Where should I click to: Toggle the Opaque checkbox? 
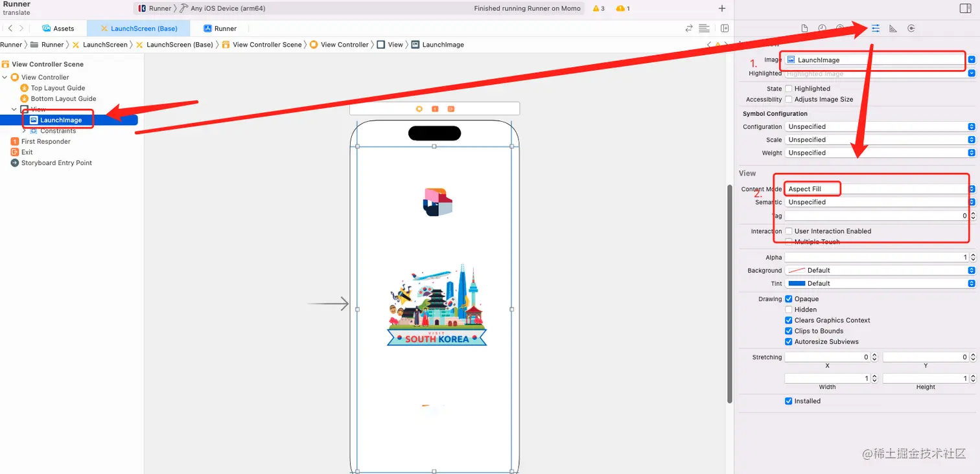tap(789, 299)
